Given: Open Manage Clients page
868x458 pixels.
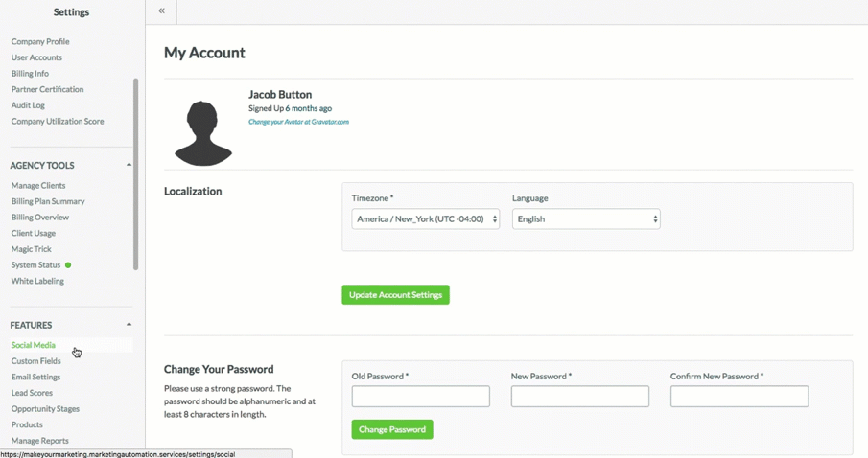Looking at the screenshot, I should [x=38, y=186].
